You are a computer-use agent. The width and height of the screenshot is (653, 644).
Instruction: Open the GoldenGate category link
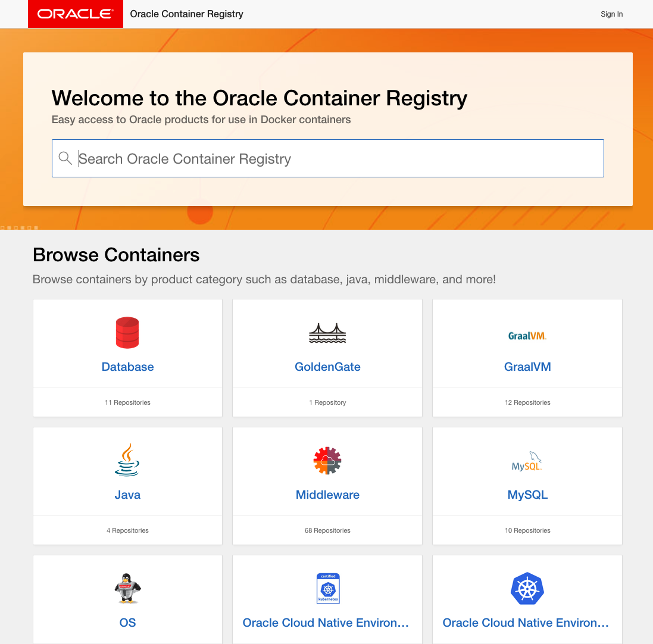pyautogui.click(x=327, y=367)
